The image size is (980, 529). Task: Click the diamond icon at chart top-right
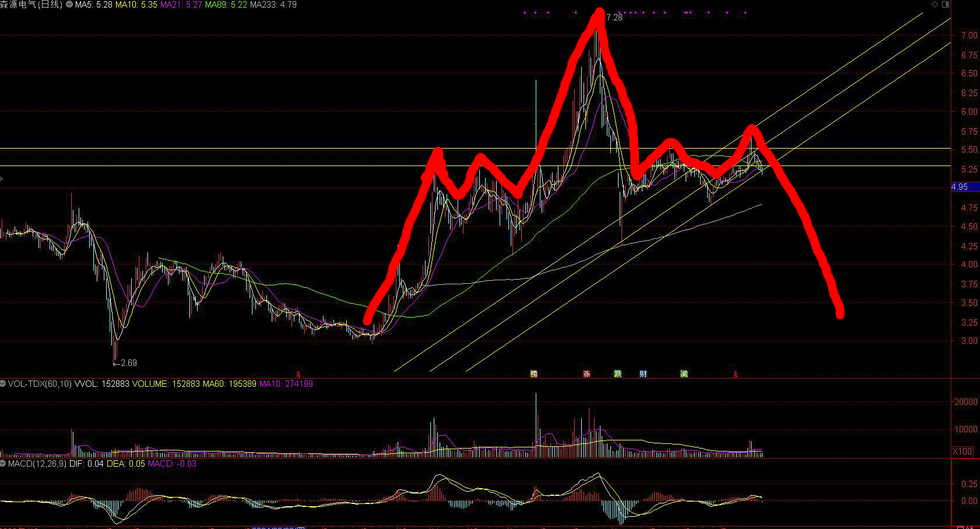click(x=935, y=4)
